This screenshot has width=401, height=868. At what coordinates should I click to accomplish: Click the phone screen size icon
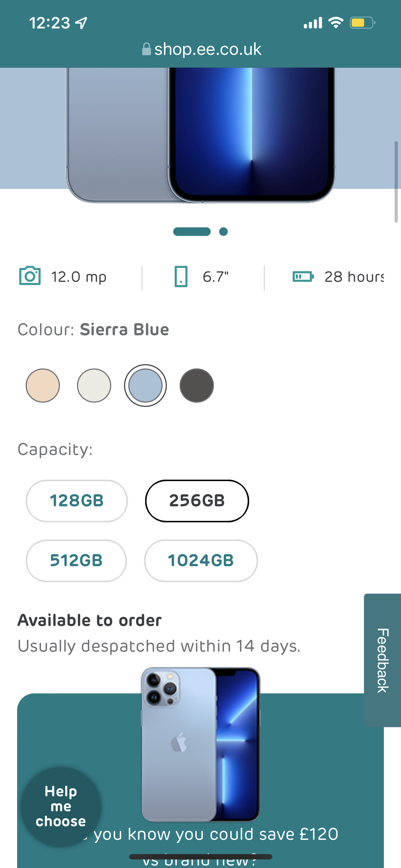tap(181, 276)
